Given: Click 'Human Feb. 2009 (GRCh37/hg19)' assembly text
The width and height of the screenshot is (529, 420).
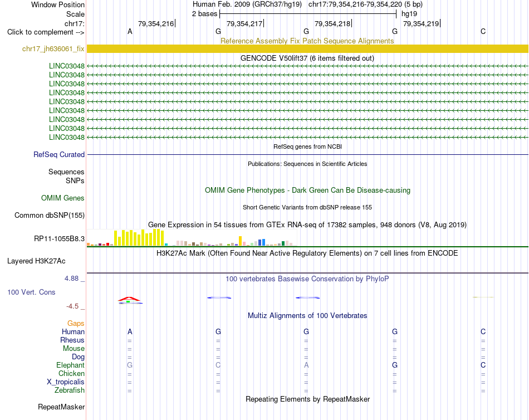Looking at the screenshot, I should click(x=248, y=4).
